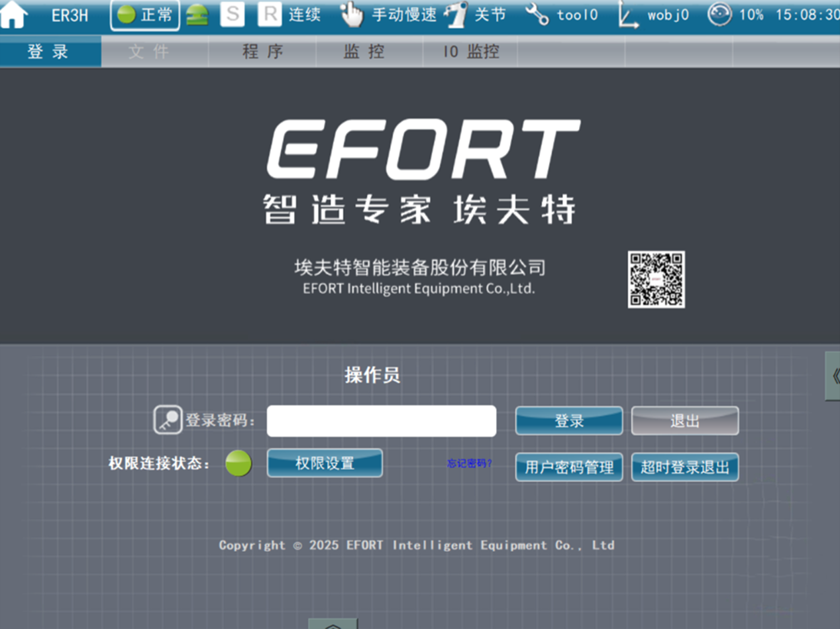Adjust the 10% speed gauge icon
Screen dimensions: 840x629
coord(719,14)
